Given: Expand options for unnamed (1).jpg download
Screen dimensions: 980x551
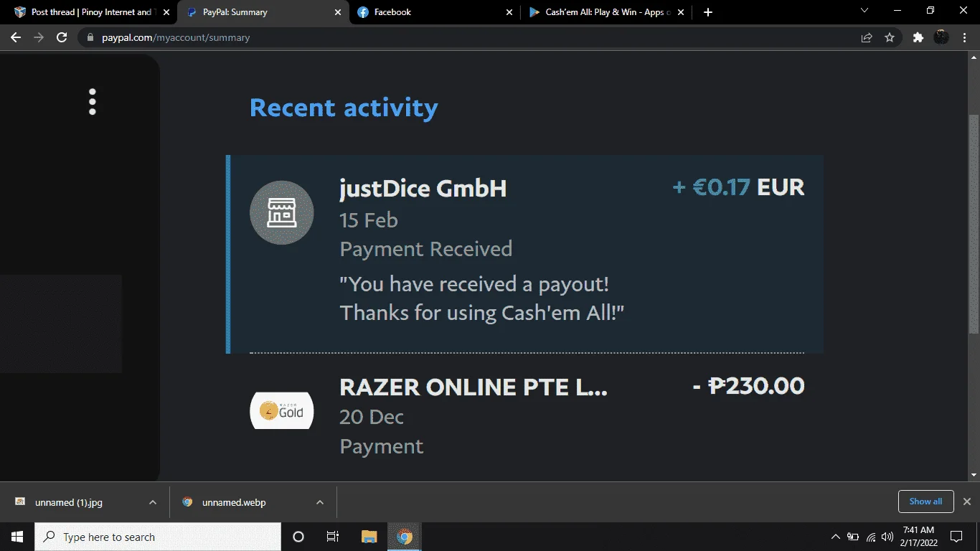Looking at the screenshot, I should click(x=153, y=502).
